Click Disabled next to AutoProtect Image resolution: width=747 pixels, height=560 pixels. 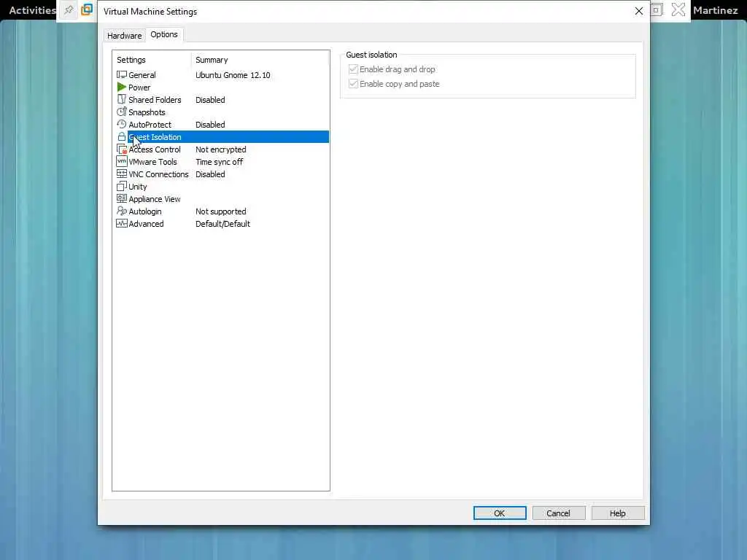(210, 124)
